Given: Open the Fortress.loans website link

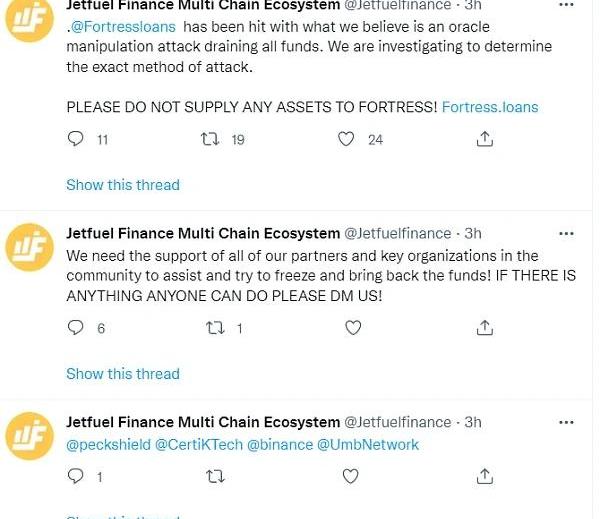Looking at the screenshot, I should [x=489, y=106].
